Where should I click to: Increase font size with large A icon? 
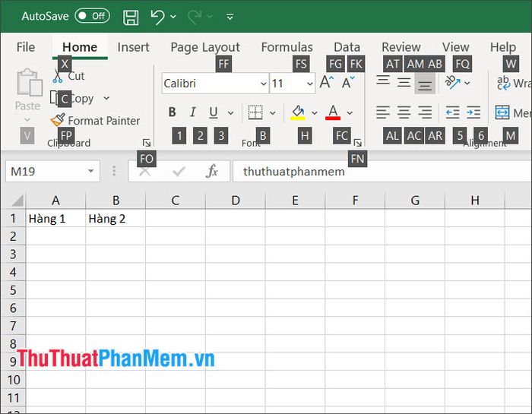(x=326, y=82)
